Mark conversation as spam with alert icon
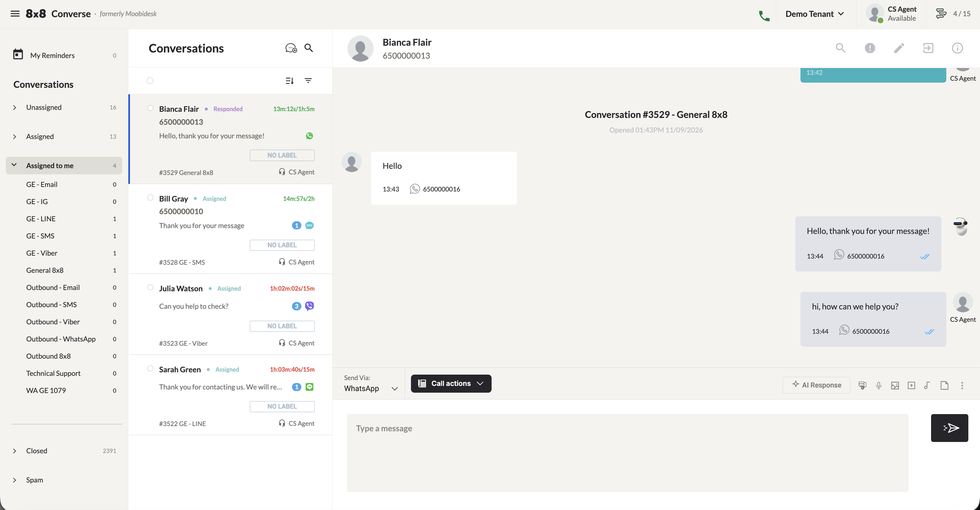Screen dimensions: 980x510 click(x=870, y=48)
